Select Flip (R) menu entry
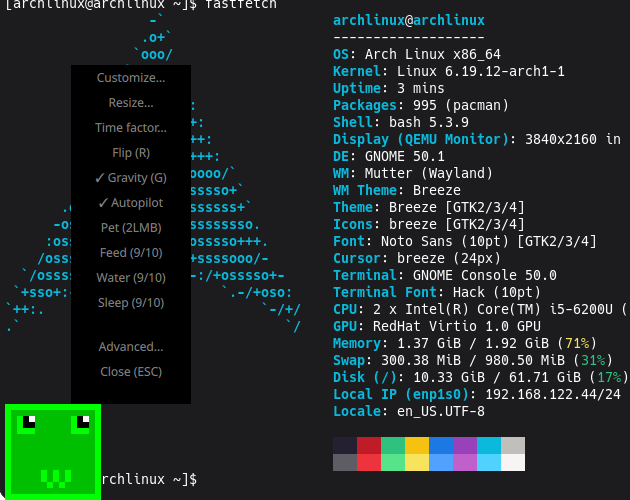Viewport: 630px width, 500px height. click(131, 153)
